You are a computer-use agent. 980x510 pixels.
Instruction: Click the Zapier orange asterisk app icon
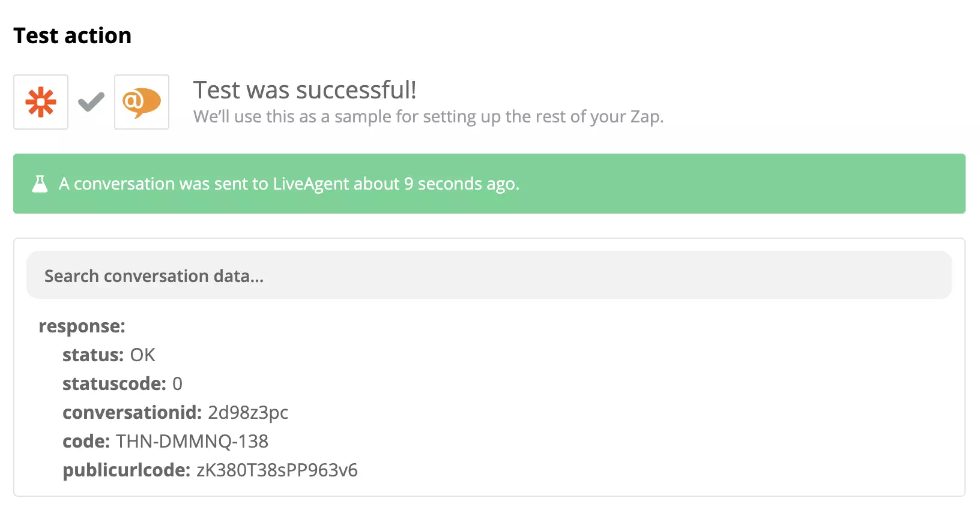click(40, 102)
